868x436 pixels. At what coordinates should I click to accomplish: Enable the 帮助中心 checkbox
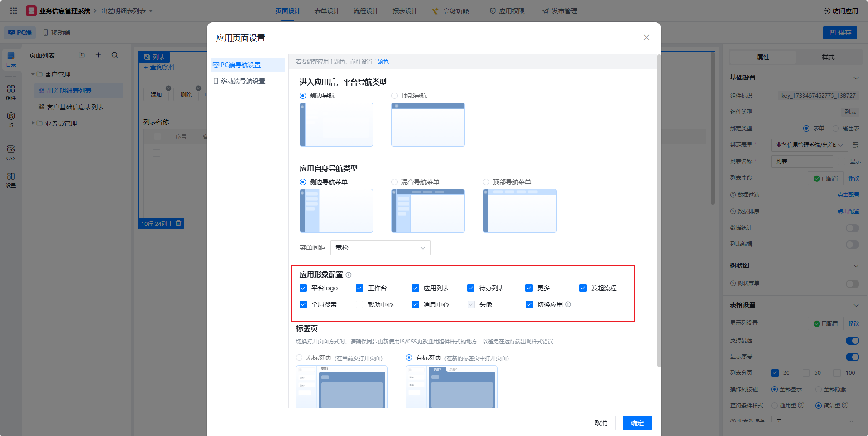(360, 304)
